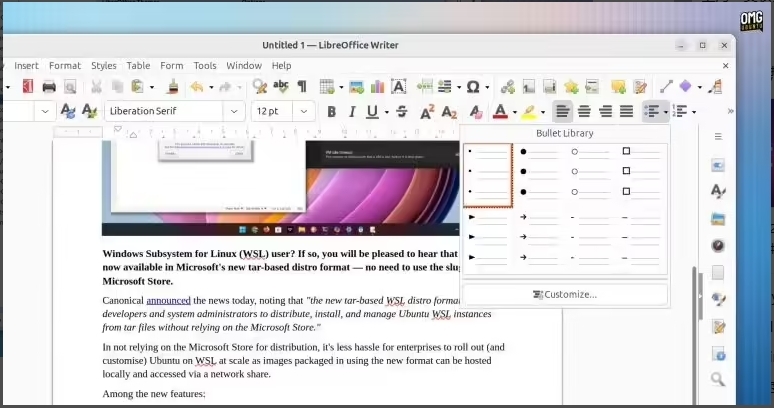Image resolution: width=774 pixels, height=408 pixels.
Task: Open font color dropdown arrow
Action: [515, 112]
